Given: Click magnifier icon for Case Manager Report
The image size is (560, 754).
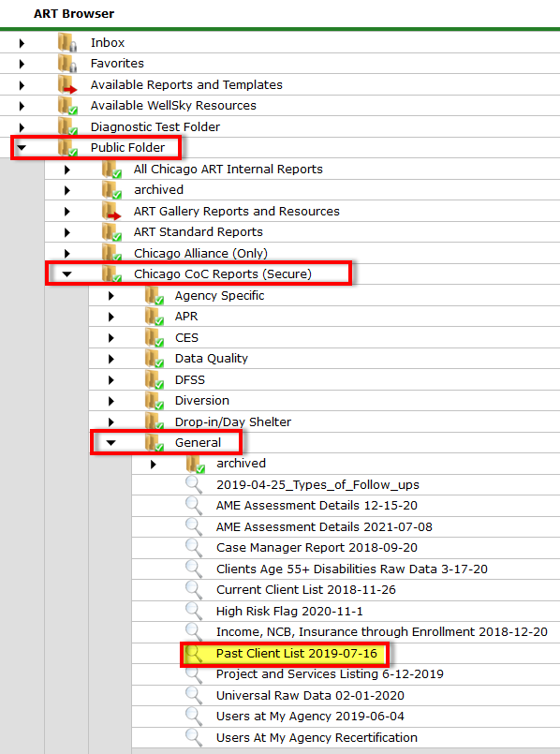Looking at the screenshot, I should (x=194, y=547).
